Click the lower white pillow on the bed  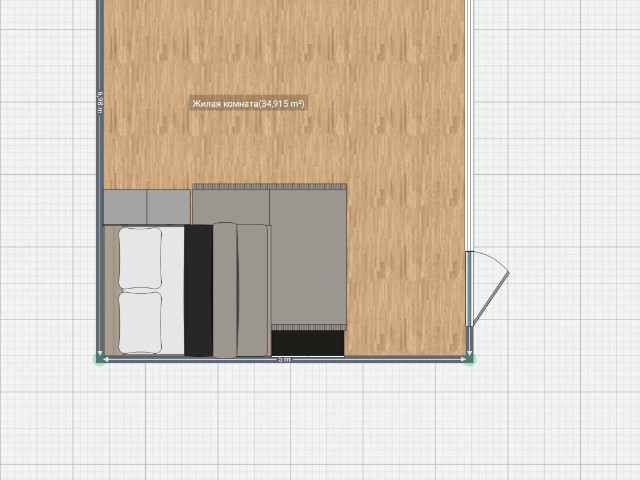click(140, 322)
